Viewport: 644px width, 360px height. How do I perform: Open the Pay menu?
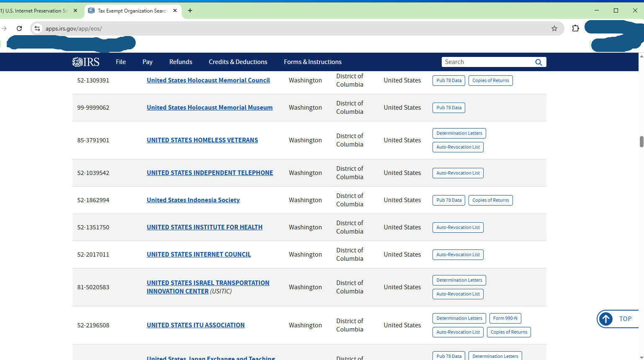147,62
